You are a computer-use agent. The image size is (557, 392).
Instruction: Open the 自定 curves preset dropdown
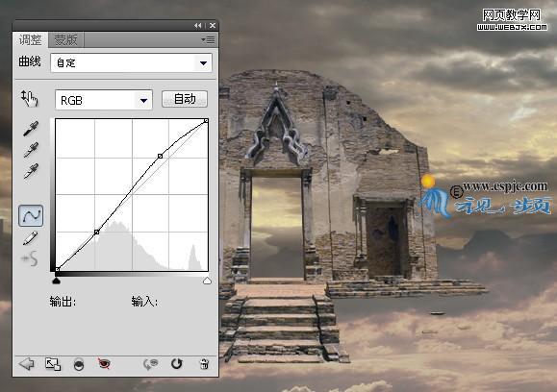coord(131,63)
